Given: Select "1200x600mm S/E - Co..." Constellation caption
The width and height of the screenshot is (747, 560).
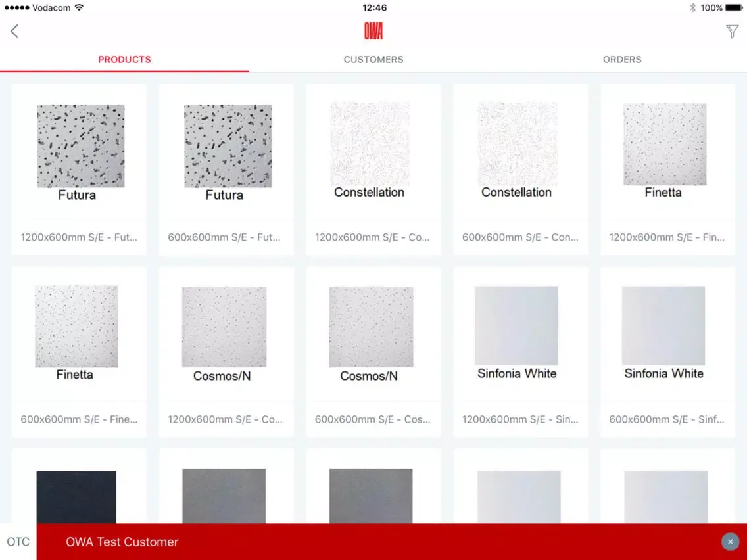Looking at the screenshot, I should 372,237.
